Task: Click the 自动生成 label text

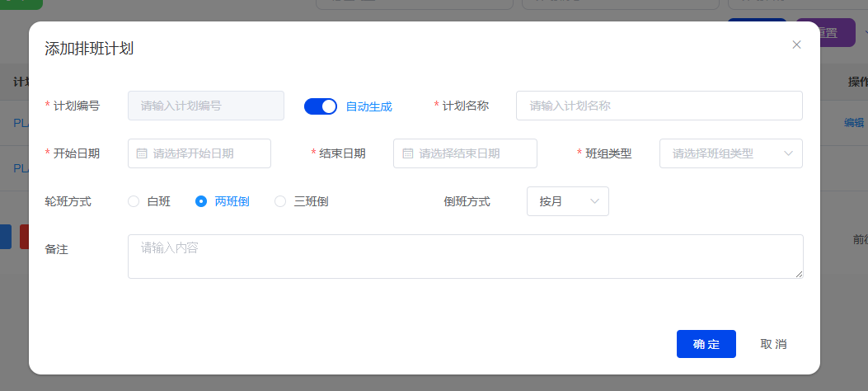Action: 368,107
